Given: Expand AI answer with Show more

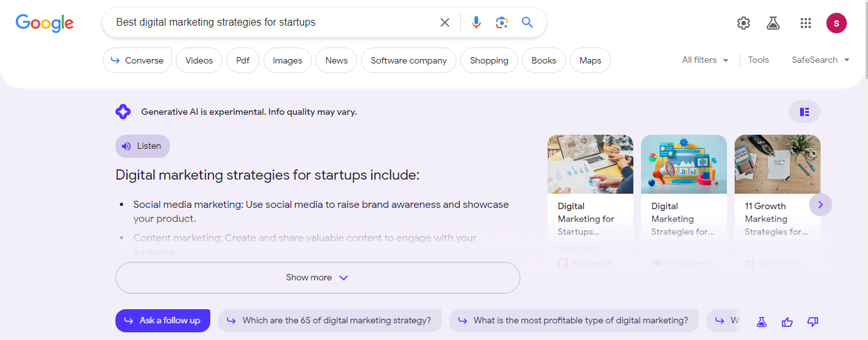Looking at the screenshot, I should 317,277.
